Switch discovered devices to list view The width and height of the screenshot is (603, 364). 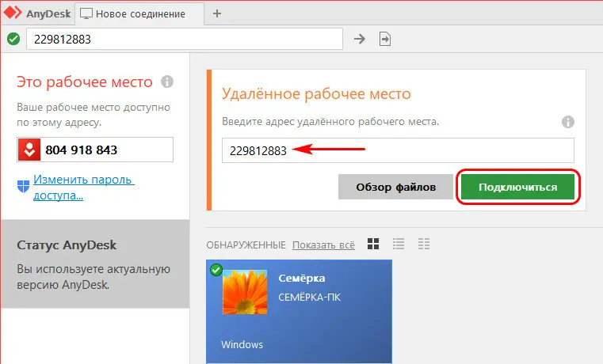(x=399, y=244)
